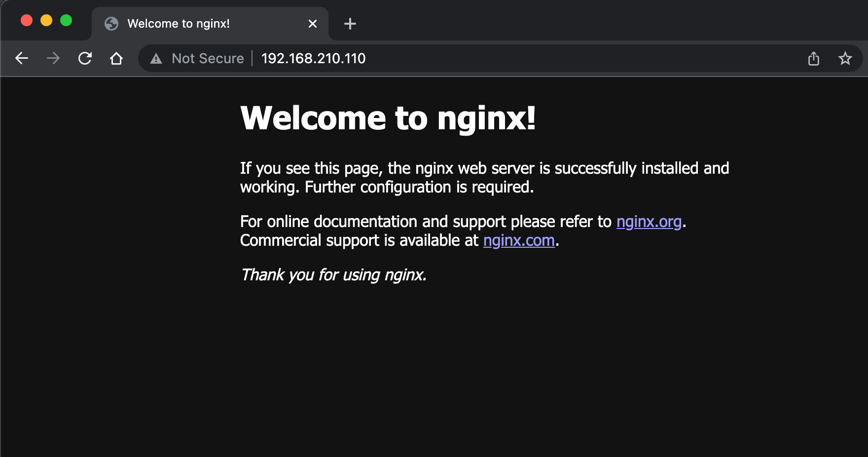This screenshot has width=868, height=457.
Task: Open the nginx.org documentation link
Action: pos(649,222)
